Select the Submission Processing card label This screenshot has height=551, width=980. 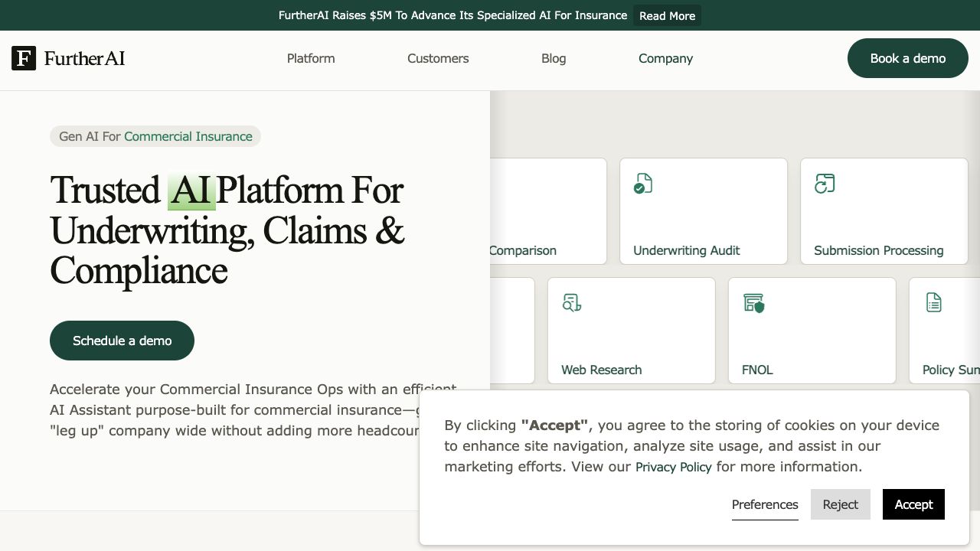[878, 250]
